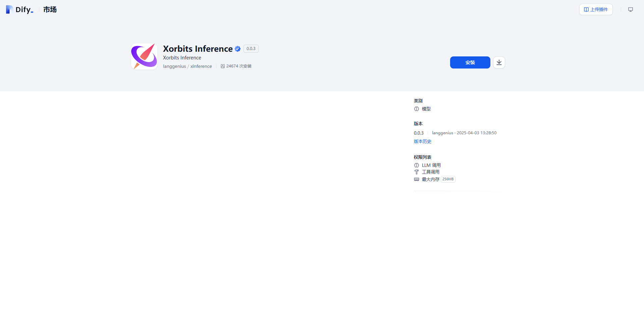Click the 版本 section heading
The height and width of the screenshot is (320, 644).
[418, 124]
